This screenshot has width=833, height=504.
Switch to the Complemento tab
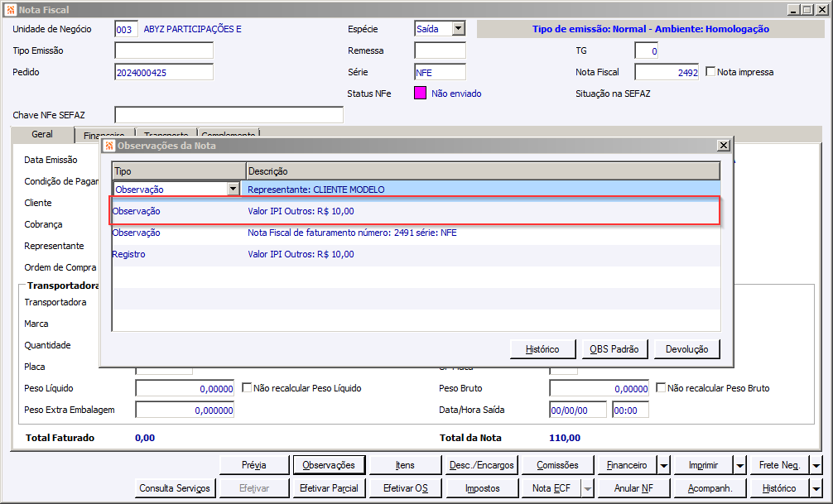pos(229,135)
